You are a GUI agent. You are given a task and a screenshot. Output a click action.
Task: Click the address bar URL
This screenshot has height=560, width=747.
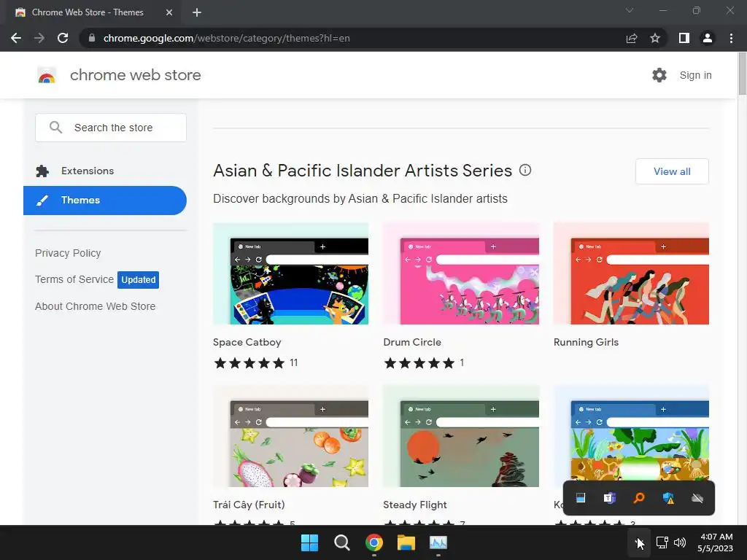coord(226,38)
